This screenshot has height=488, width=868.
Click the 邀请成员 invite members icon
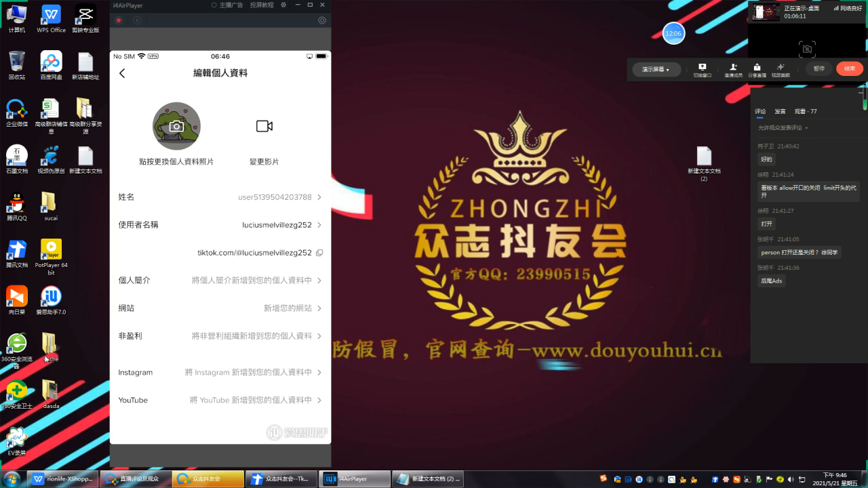[733, 70]
